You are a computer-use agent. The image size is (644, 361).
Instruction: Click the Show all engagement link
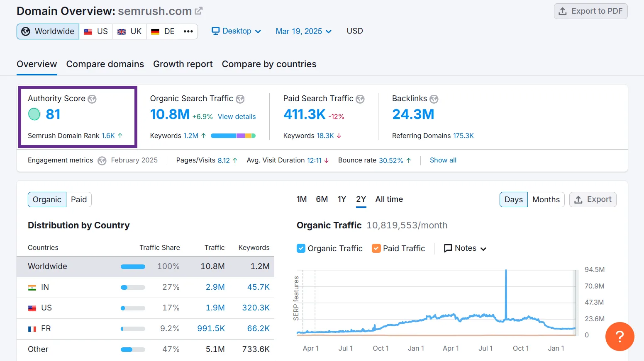(x=443, y=160)
